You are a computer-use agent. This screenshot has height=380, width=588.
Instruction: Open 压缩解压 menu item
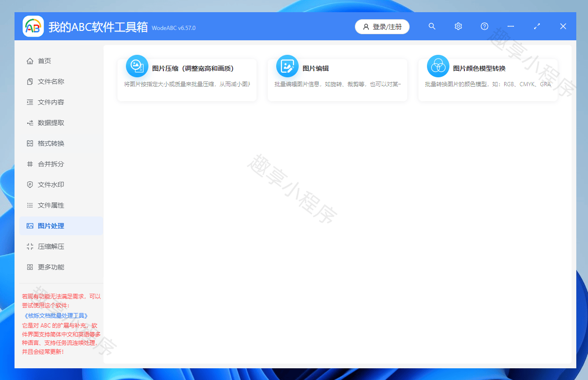point(61,246)
